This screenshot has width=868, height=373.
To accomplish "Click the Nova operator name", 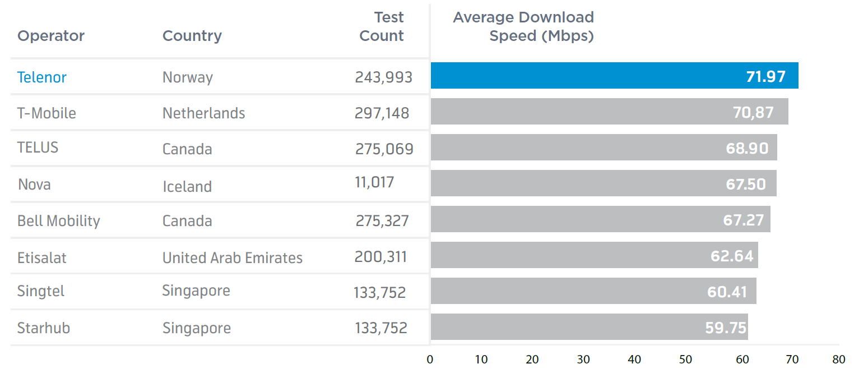I will [34, 184].
